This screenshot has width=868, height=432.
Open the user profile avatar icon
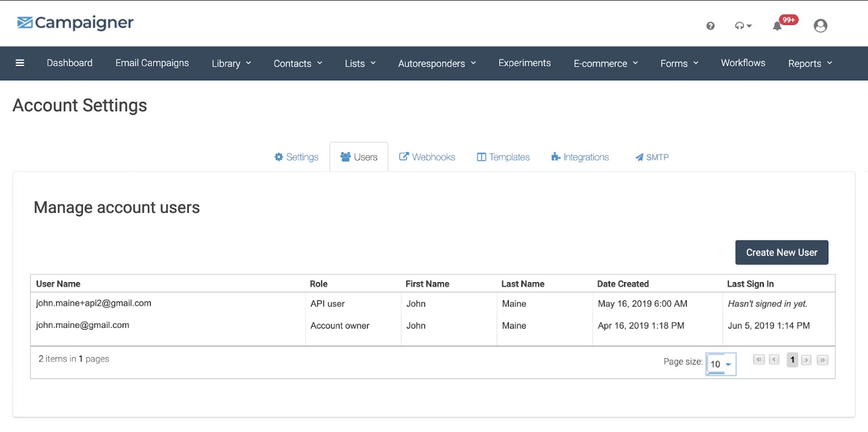820,26
